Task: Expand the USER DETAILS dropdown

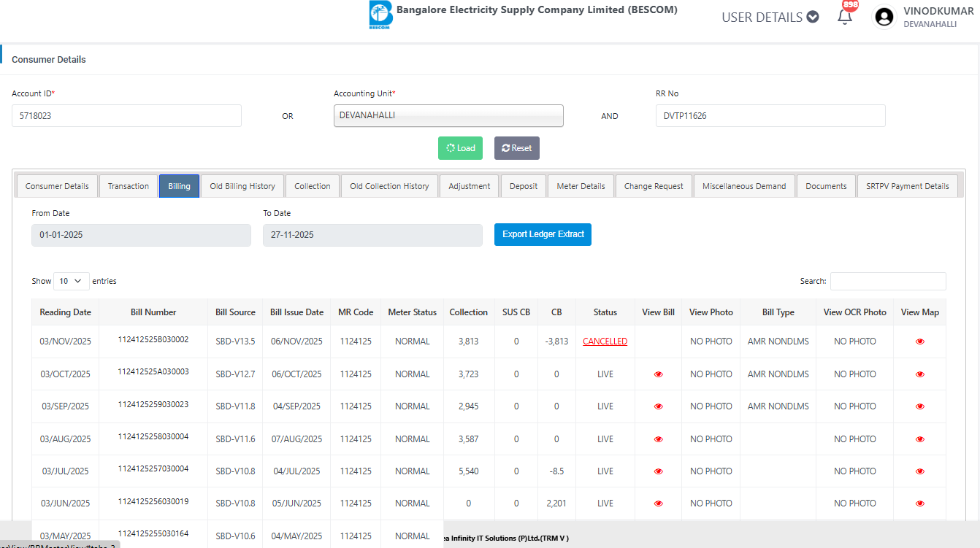Action: click(x=770, y=18)
